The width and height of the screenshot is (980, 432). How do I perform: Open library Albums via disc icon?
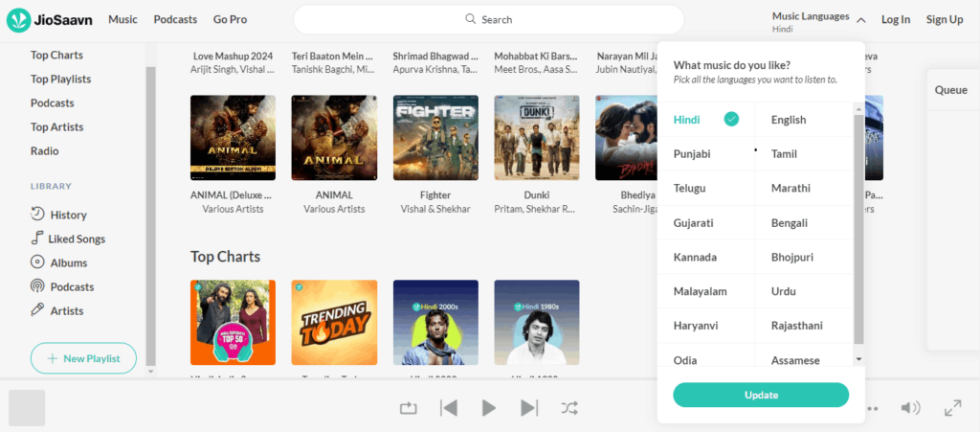tap(37, 261)
